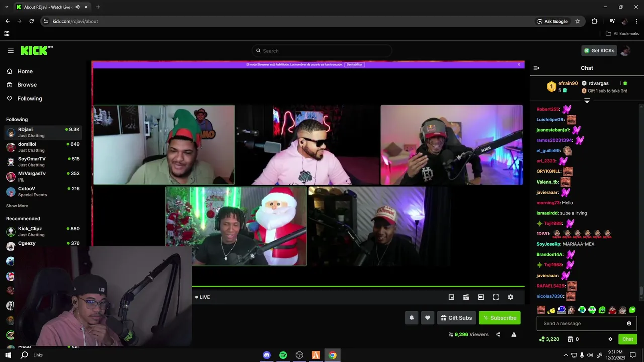Expand the gift leaderboard chevron
Image resolution: width=644 pixels, height=362 pixels.
tap(587, 101)
